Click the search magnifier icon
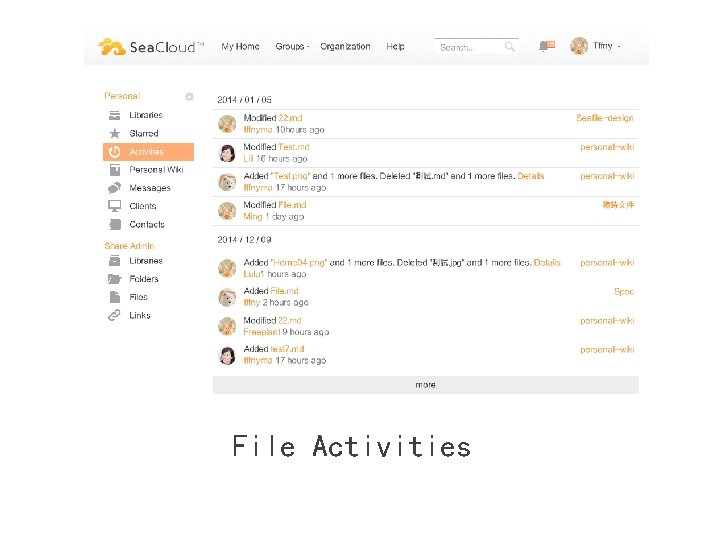This screenshot has height=540, width=720. [x=509, y=47]
